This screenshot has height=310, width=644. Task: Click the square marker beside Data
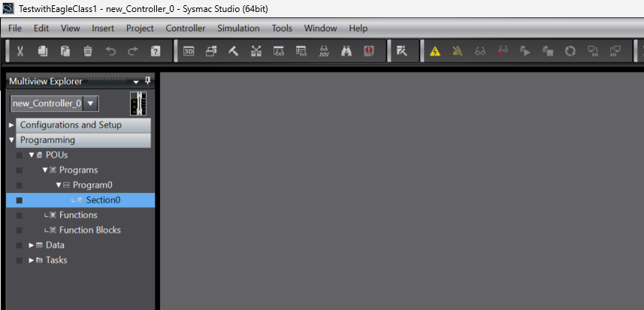(x=20, y=245)
